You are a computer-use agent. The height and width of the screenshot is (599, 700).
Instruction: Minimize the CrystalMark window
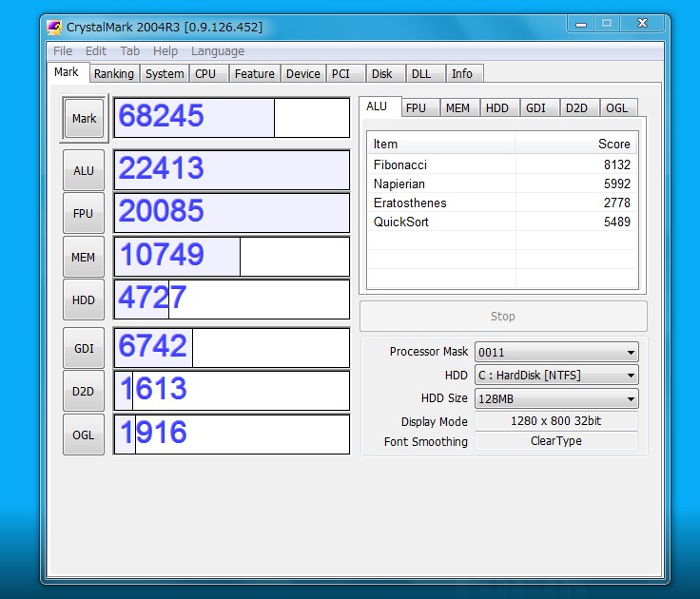581,23
